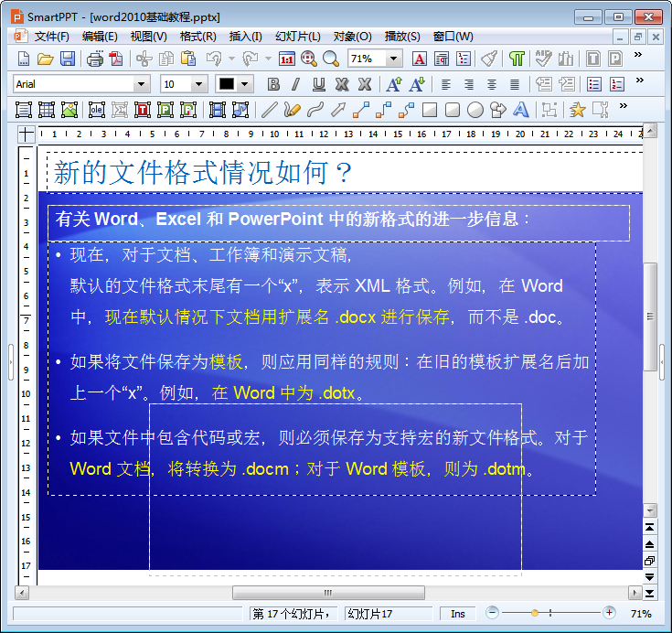The image size is (672, 633).
Task: Draw a rectangle shape
Action: (430, 110)
